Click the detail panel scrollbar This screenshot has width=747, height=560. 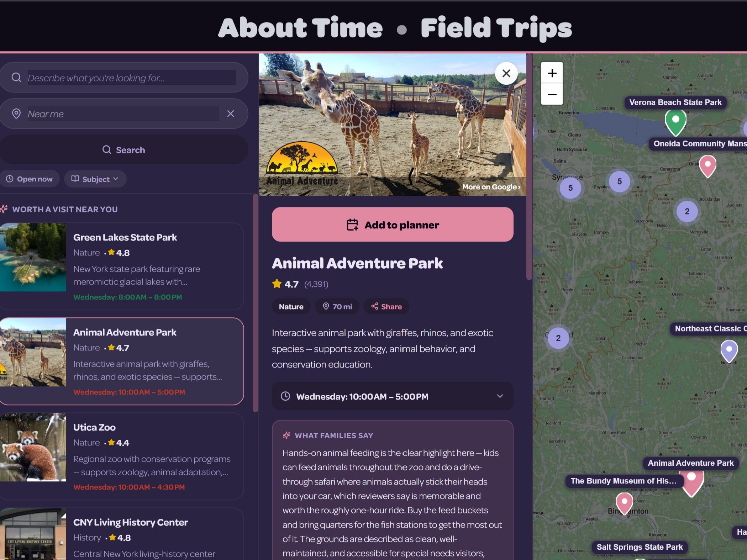(x=529, y=167)
